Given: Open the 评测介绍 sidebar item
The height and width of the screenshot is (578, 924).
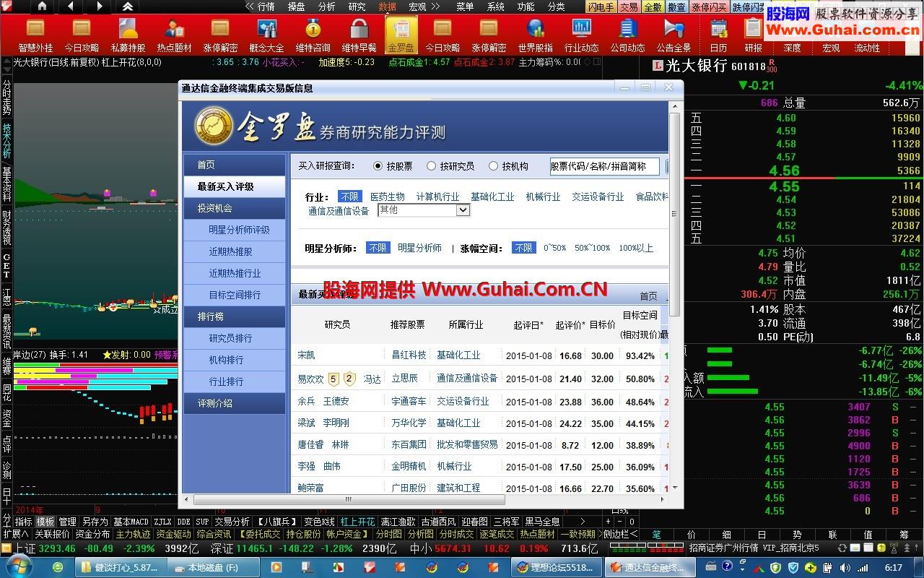Looking at the screenshot, I should 235,403.
